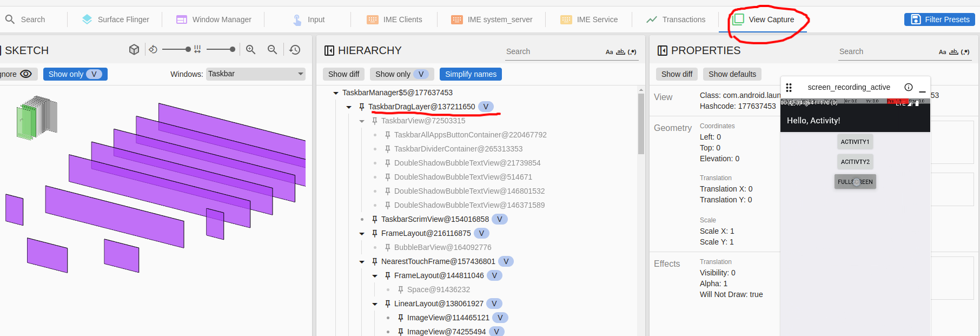Zoom out of the Sketch view
This screenshot has height=336, width=980.
pyautogui.click(x=273, y=50)
